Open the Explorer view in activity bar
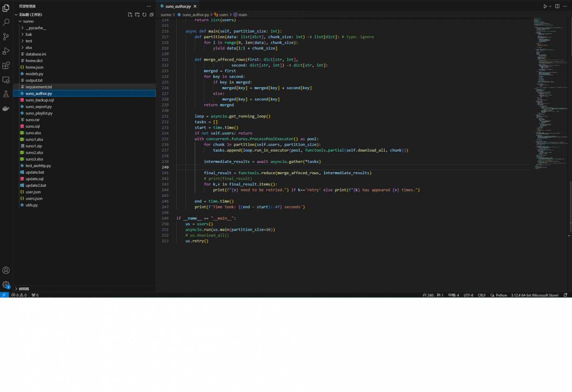Viewport: 572px width, 392px height. (x=6, y=8)
